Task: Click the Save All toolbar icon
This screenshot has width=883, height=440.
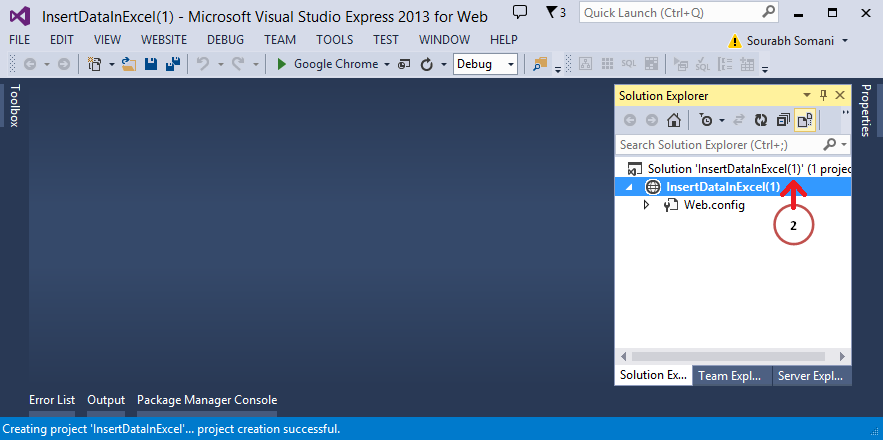Action: point(172,64)
